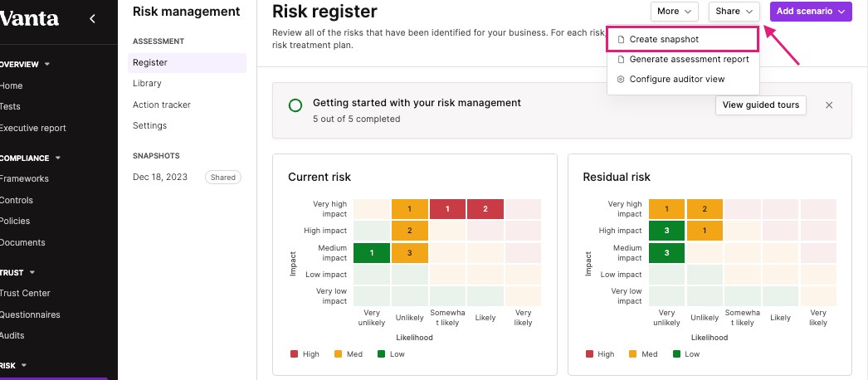Viewport: 868px width, 380px height.
Task: Click the document icon beside Create snapshot
Action: pos(621,40)
